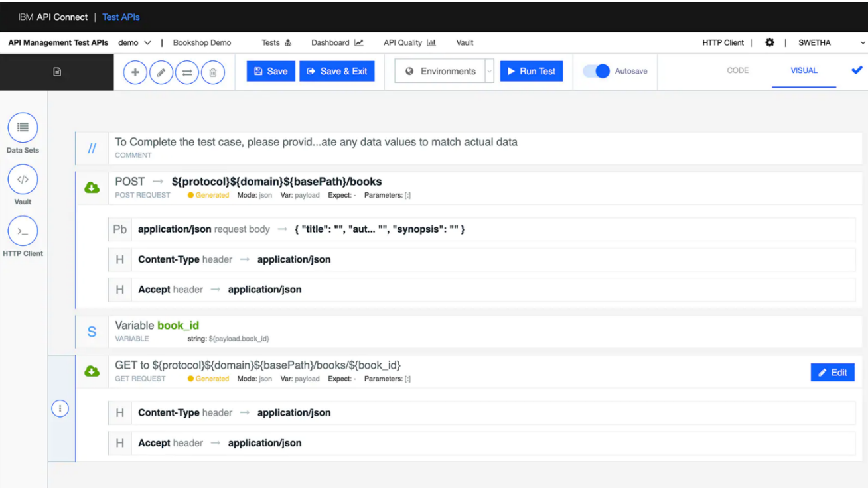Image resolution: width=868 pixels, height=488 pixels.
Task: Click the Edit button on GET request
Action: click(x=832, y=373)
